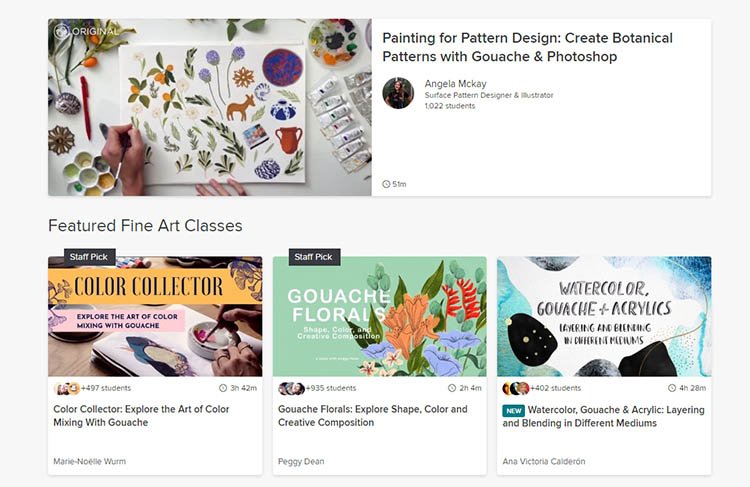Click the ORIGINAL badge logo icon
This screenshot has height=487, width=750.
tap(61, 32)
